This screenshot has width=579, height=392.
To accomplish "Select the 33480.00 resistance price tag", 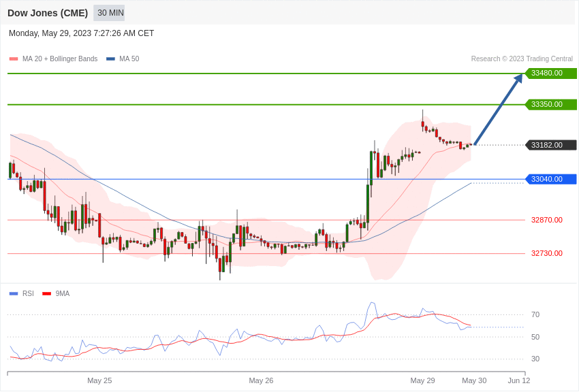I will point(550,73).
